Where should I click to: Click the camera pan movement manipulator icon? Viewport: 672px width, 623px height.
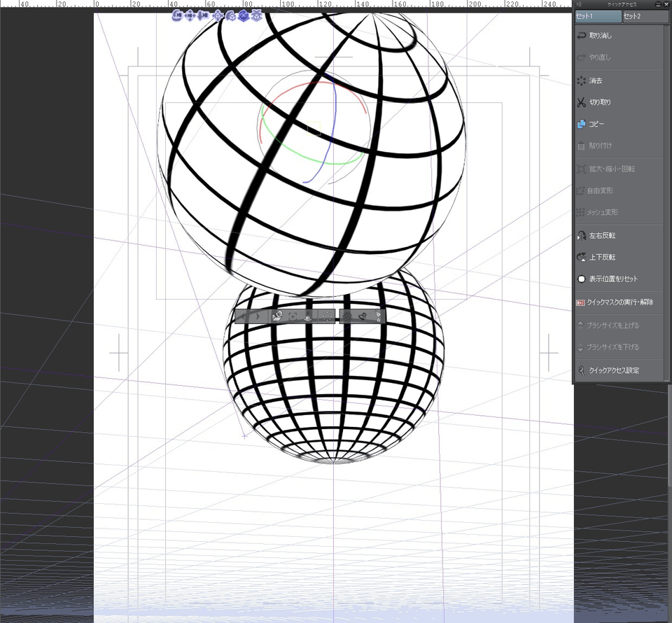(x=190, y=16)
